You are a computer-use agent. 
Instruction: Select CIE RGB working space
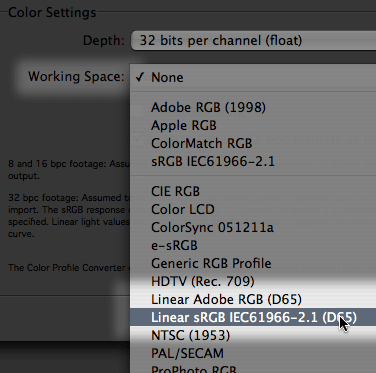[x=253, y=191]
